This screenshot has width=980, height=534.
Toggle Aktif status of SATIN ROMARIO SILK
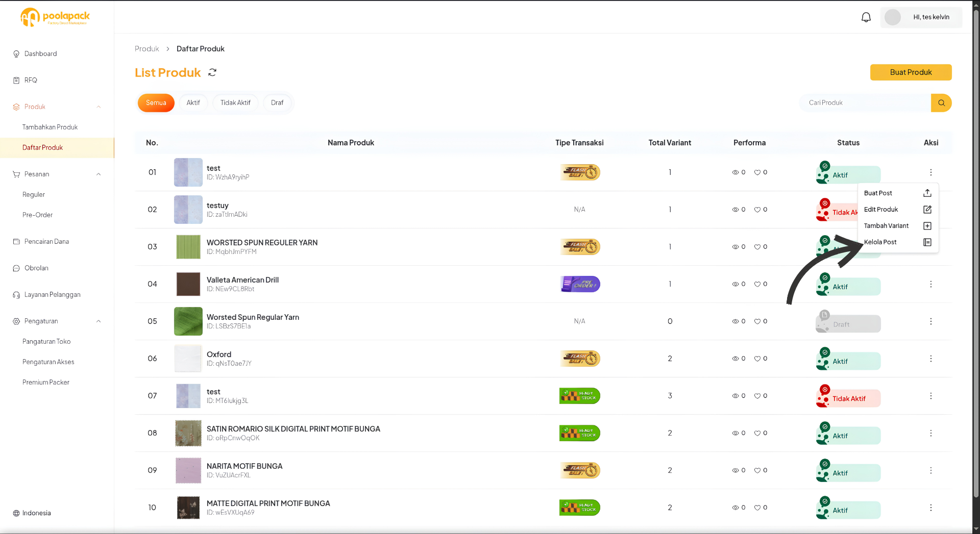[x=848, y=434]
